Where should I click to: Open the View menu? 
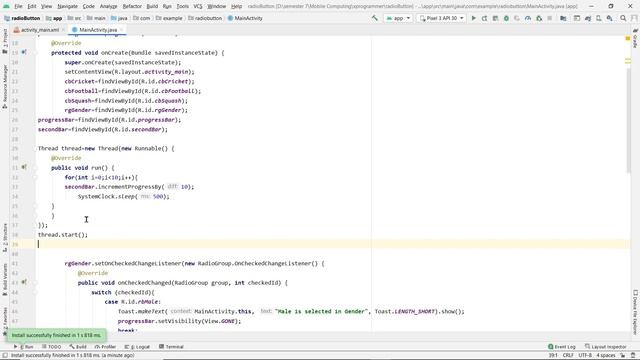(x=47, y=7)
